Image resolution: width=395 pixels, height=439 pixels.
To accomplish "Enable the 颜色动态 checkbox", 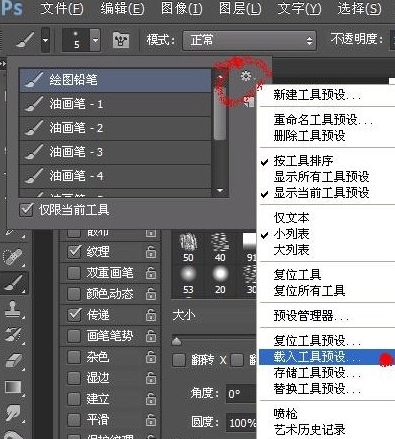I will (x=74, y=294).
